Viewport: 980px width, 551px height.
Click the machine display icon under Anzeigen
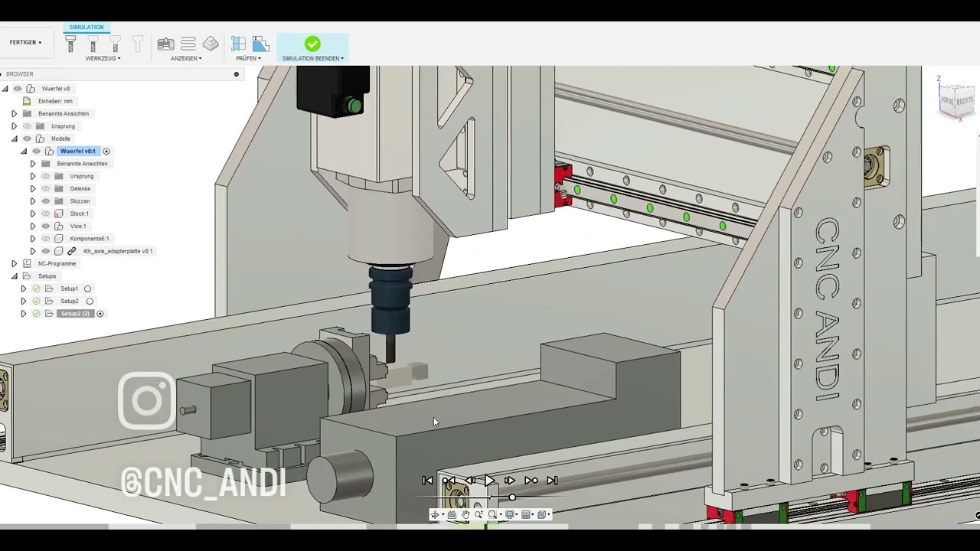[x=165, y=44]
